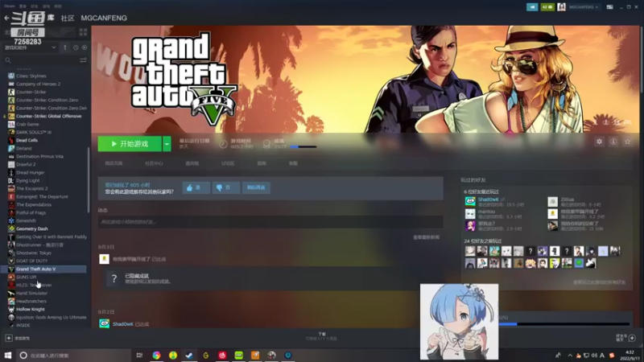Click the first avatar in previously-played friends

470,251
